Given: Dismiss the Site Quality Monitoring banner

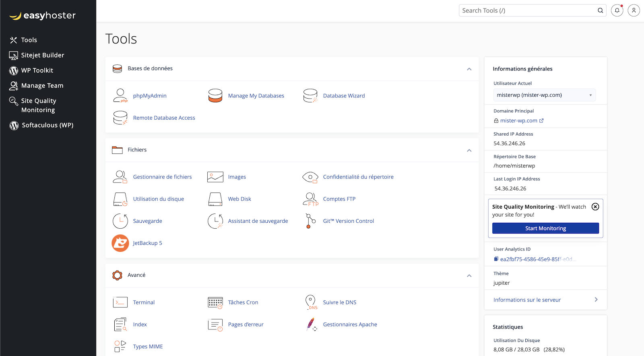Looking at the screenshot, I should click(595, 207).
